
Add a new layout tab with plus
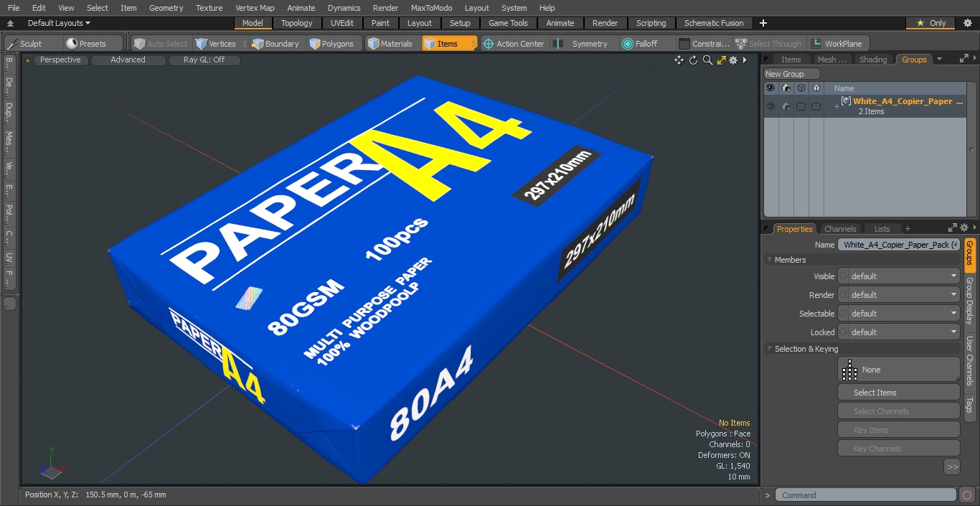(763, 23)
